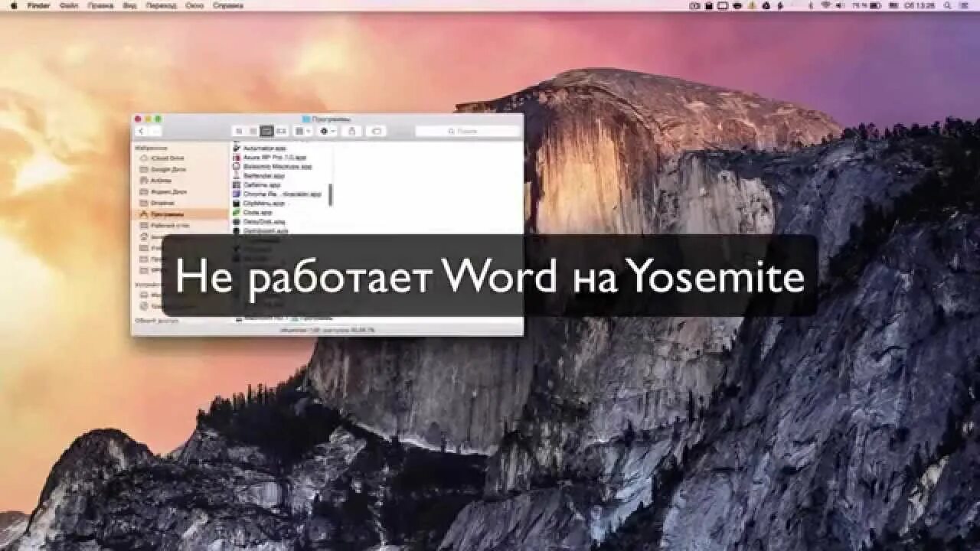The image size is (980, 551).
Task: Switch Finder to Cover Flow view
Action: [x=281, y=131]
